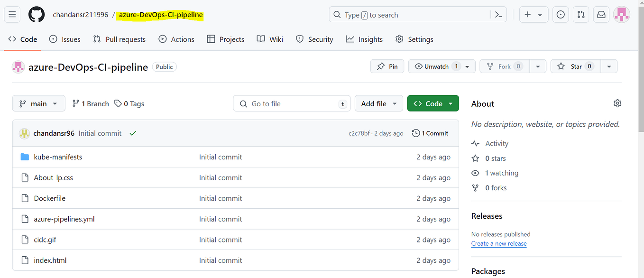Image resolution: width=644 pixels, height=278 pixels.
Task: Open the issues icon in header
Action: (561, 15)
